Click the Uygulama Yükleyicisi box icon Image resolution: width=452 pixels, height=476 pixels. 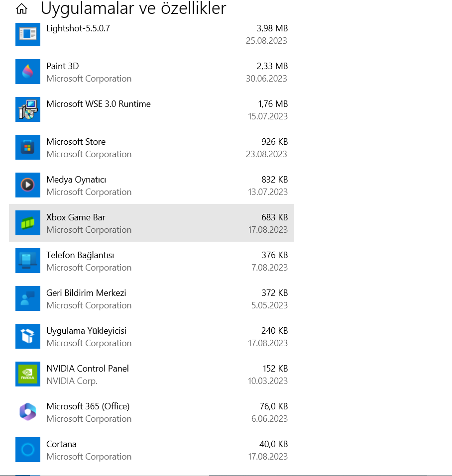28,336
